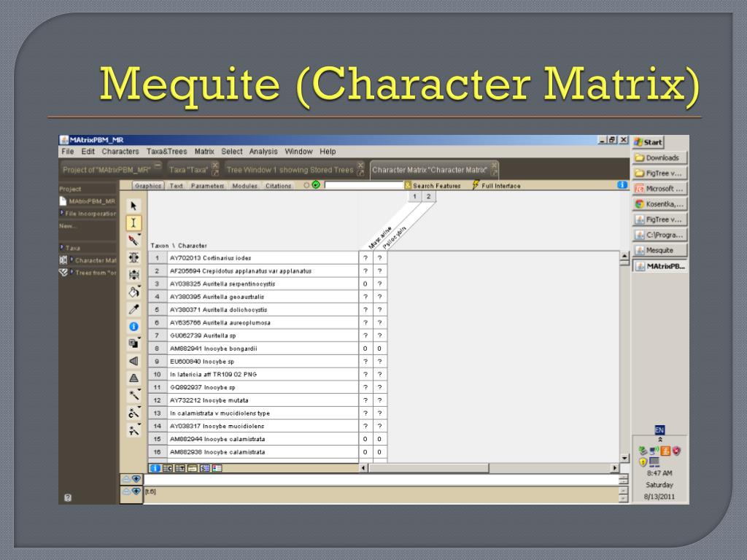The image size is (747, 560).
Task: Select the overlapping squares copy tool
Action: [133, 343]
